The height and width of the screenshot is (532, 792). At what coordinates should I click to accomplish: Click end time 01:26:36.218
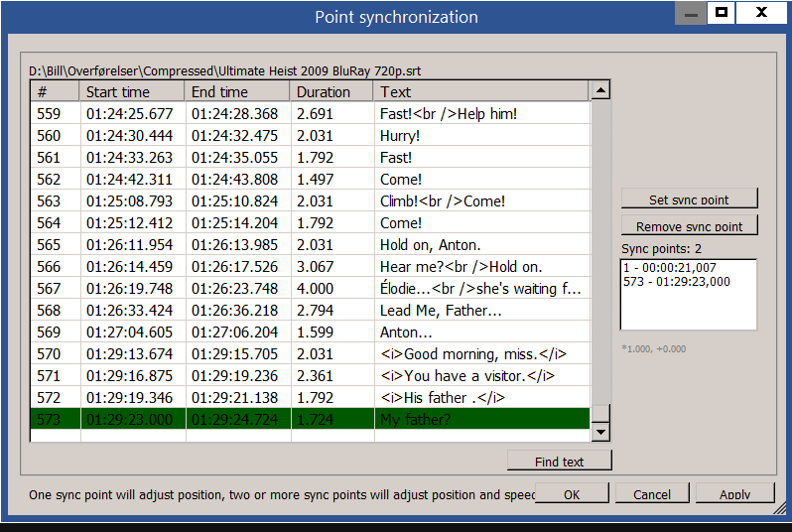[x=234, y=311]
